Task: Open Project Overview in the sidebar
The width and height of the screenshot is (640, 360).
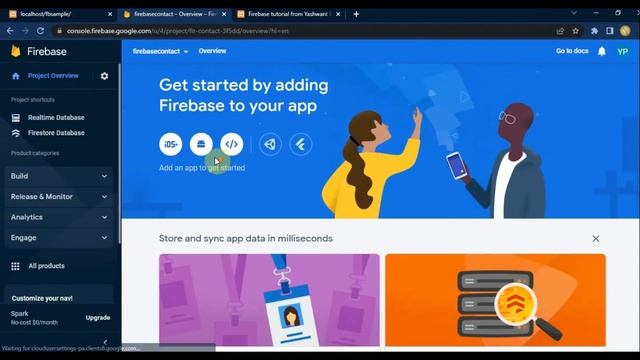Action: [53, 76]
